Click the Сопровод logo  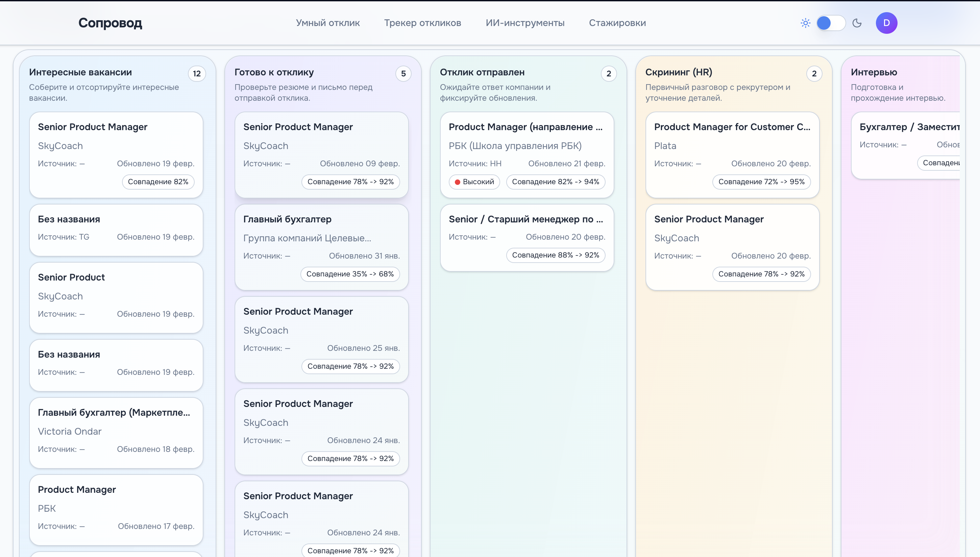[110, 23]
